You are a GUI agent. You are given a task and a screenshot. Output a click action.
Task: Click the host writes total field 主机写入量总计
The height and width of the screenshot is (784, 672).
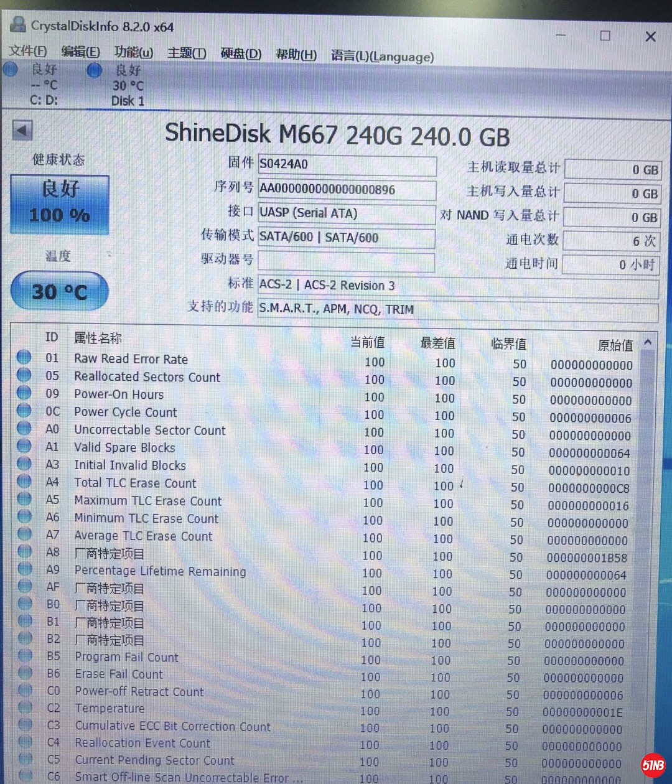click(613, 194)
